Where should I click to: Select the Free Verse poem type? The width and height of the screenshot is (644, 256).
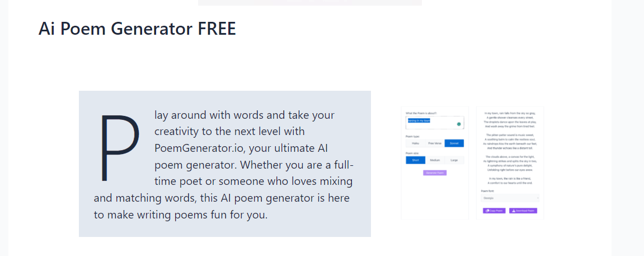435,143
